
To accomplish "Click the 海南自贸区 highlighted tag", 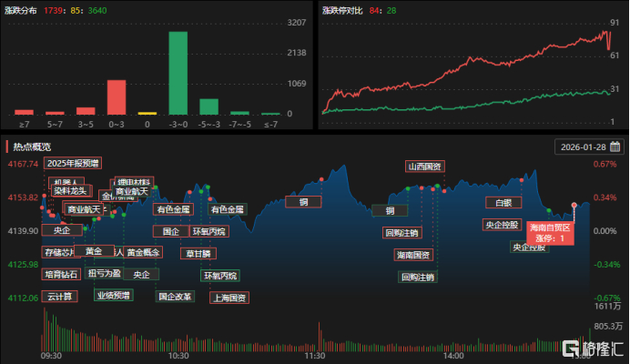I will 550,233.
